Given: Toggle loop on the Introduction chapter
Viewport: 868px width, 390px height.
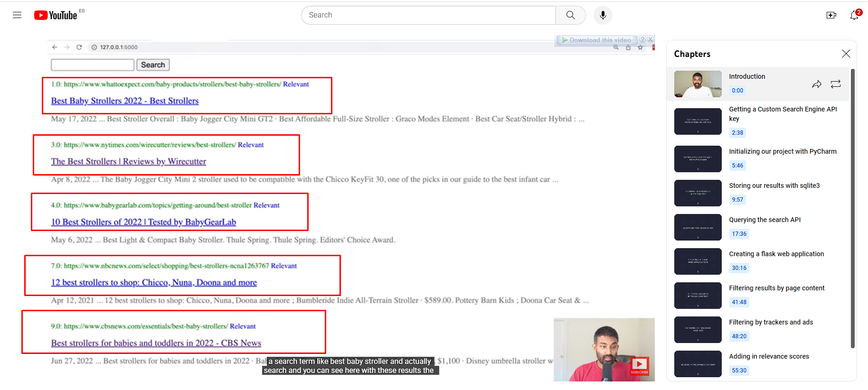Looking at the screenshot, I should 835,84.
